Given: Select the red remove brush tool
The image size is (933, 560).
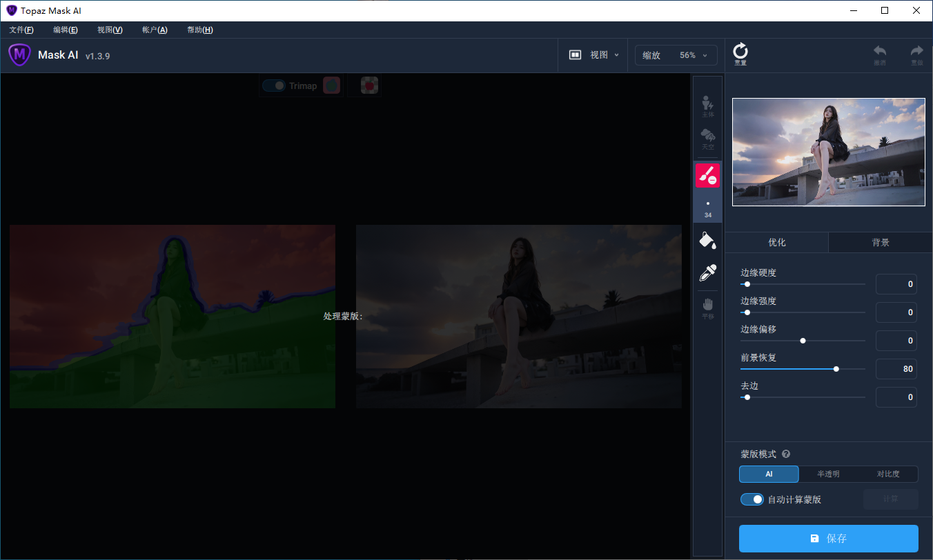Looking at the screenshot, I should click(x=707, y=176).
